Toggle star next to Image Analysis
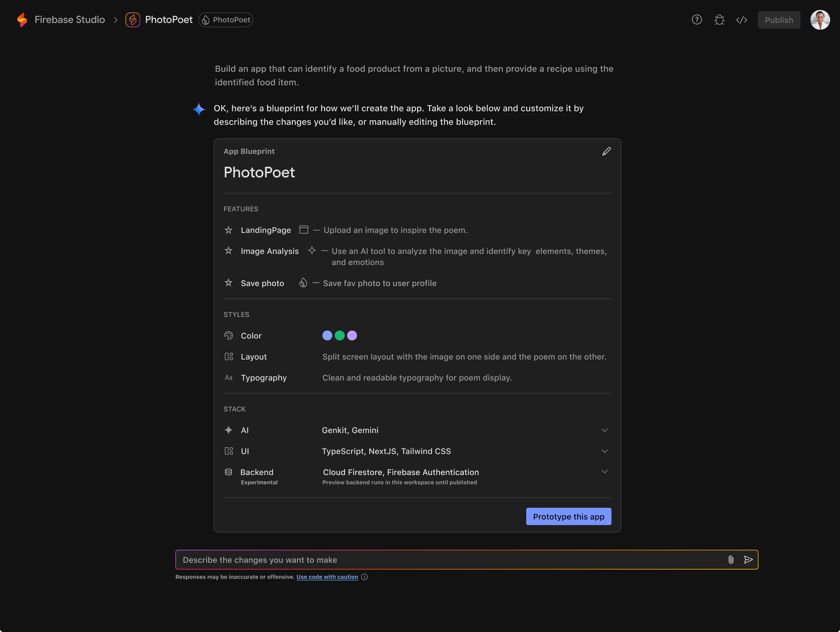 [x=228, y=251]
